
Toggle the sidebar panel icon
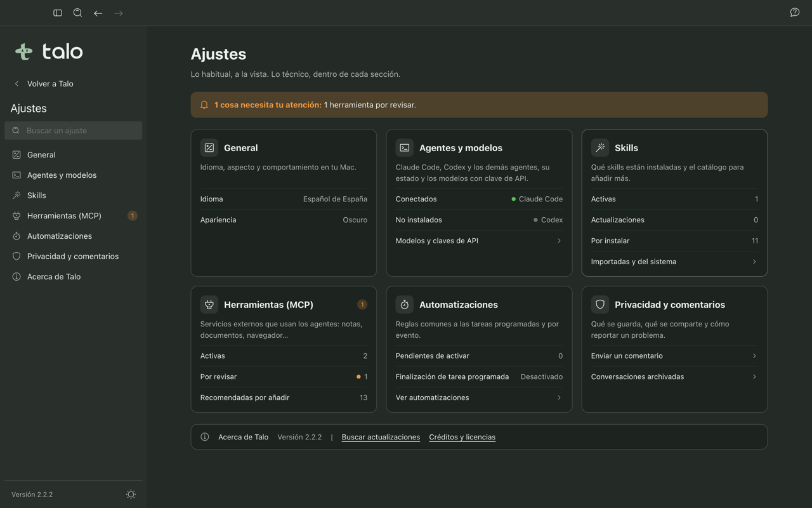[x=58, y=13]
